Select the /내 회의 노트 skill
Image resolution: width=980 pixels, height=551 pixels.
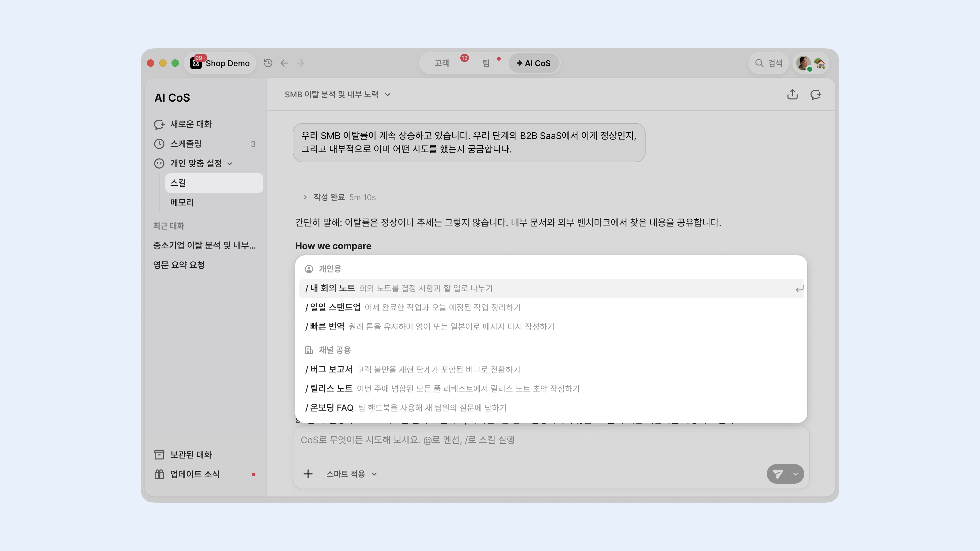551,288
